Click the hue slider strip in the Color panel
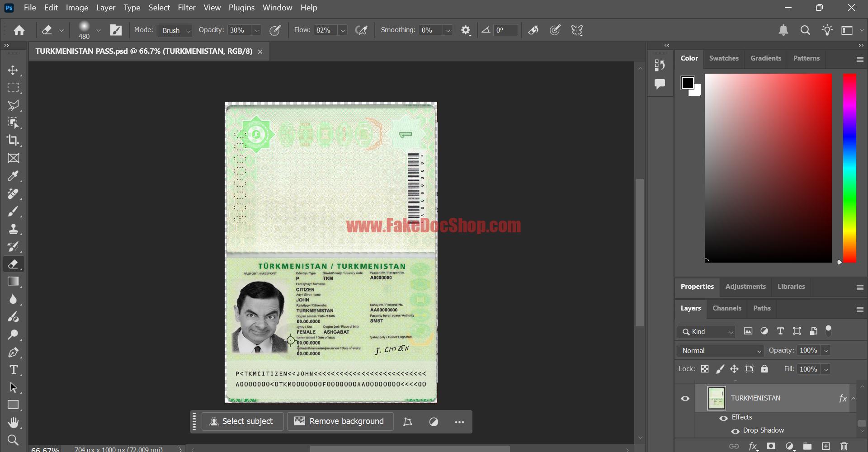The width and height of the screenshot is (868, 452). coord(849,168)
